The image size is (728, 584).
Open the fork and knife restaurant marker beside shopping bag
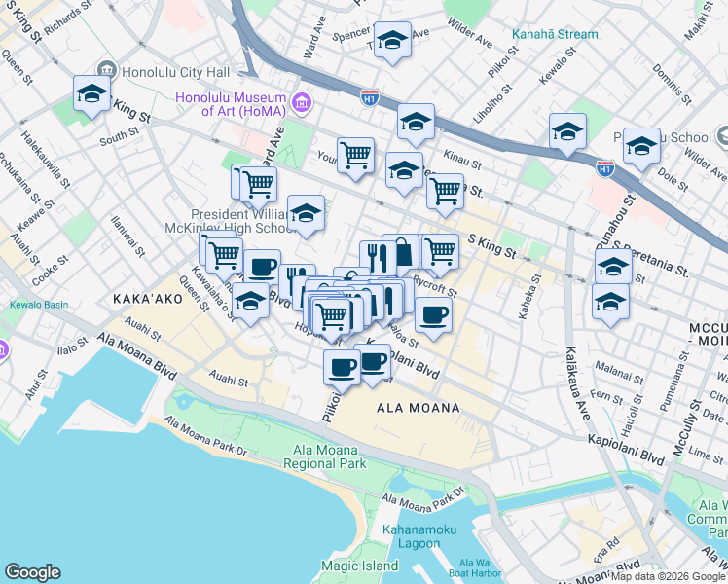376,258
